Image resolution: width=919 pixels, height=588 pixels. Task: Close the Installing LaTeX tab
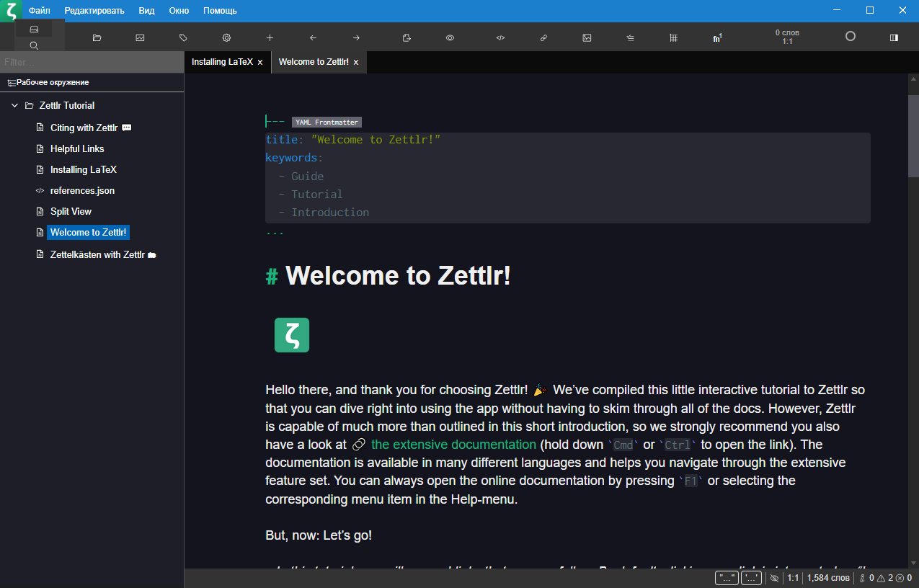point(260,63)
